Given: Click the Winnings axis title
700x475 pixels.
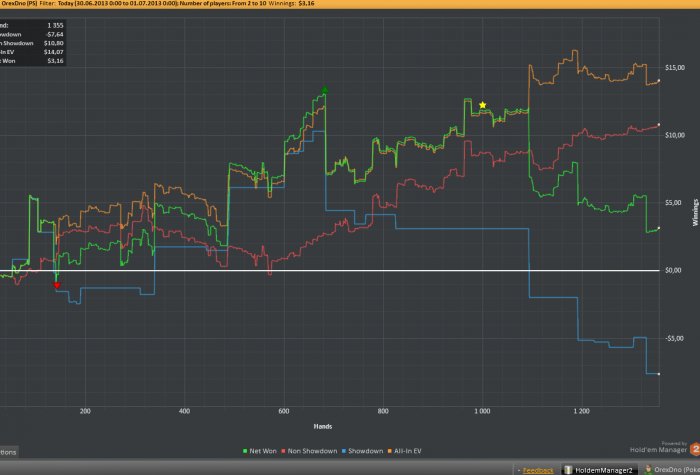Looking at the screenshot, I should 695,212.
